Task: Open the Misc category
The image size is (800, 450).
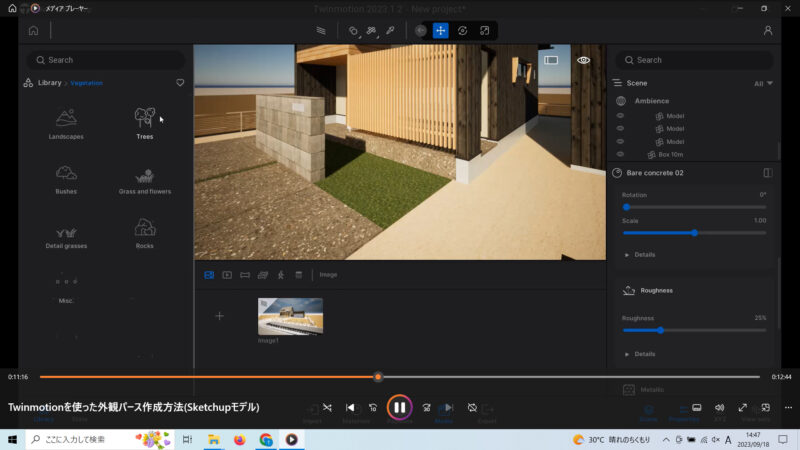Action: click(66, 290)
